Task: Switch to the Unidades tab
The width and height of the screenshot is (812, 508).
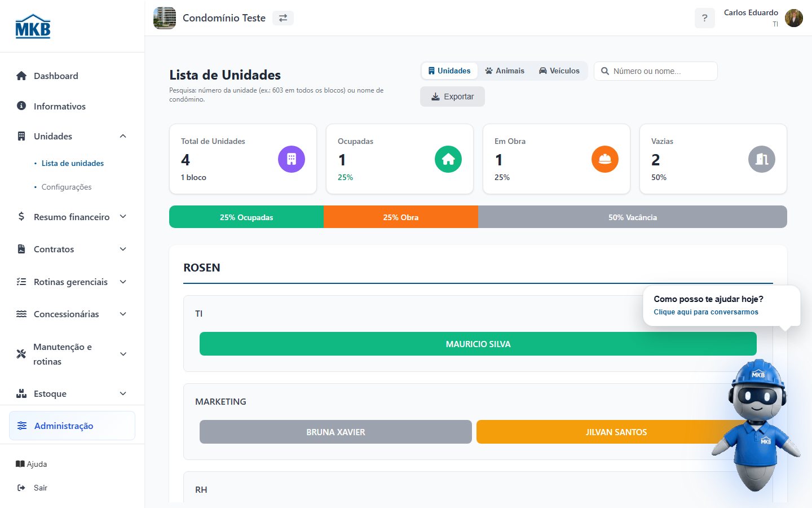Action: 449,71
